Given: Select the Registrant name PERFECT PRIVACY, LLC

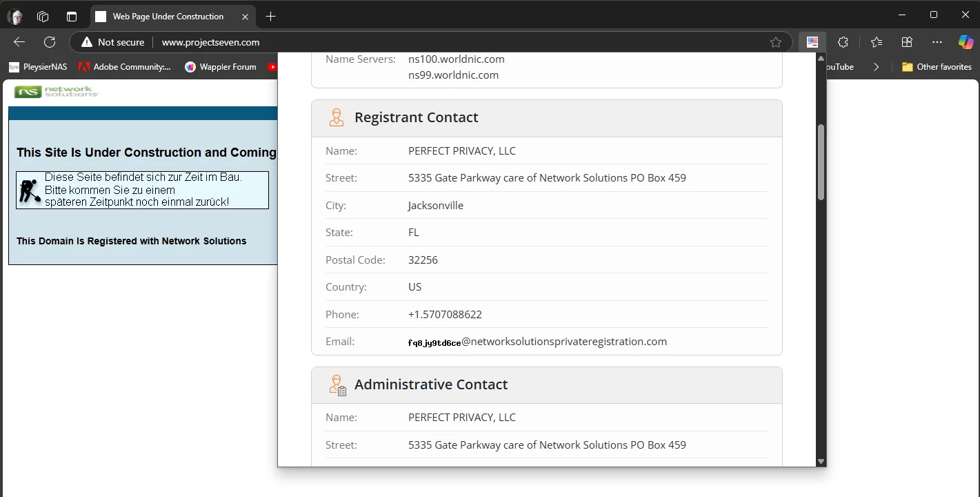Looking at the screenshot, I should [x=462, y=150].
